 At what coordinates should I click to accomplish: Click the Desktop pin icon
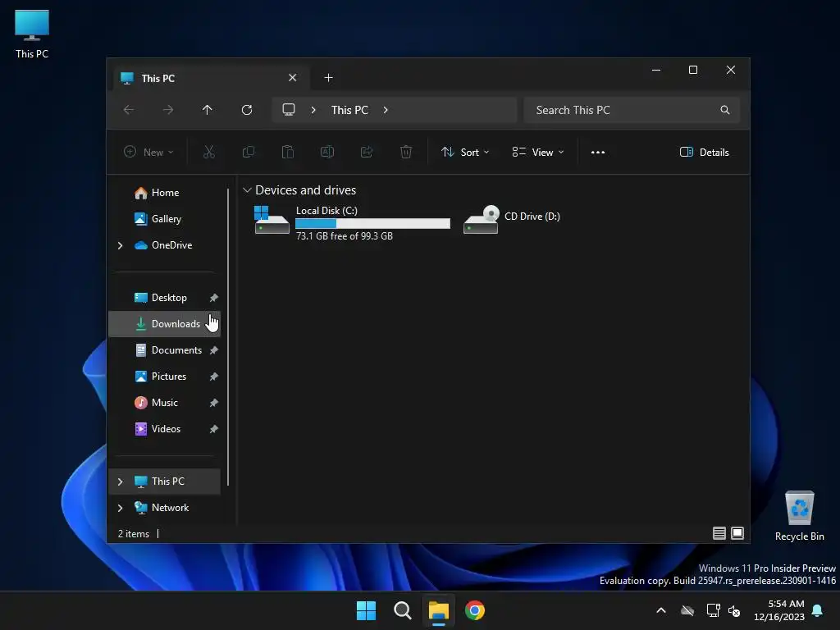pos(214,298)
